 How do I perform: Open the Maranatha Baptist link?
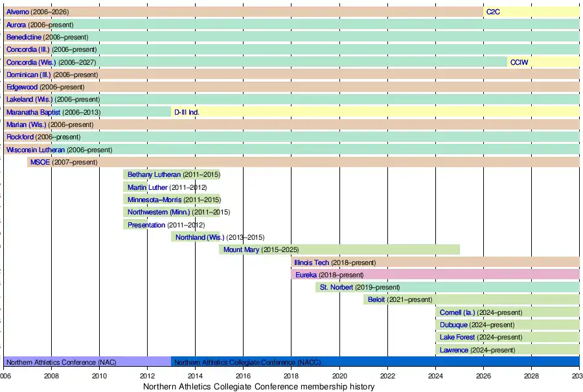point(33,112)
